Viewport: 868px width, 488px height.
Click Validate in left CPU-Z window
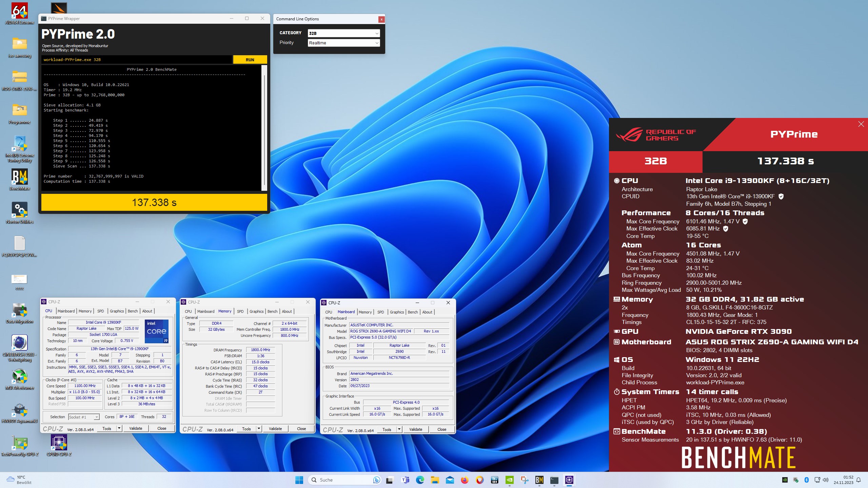136,428
